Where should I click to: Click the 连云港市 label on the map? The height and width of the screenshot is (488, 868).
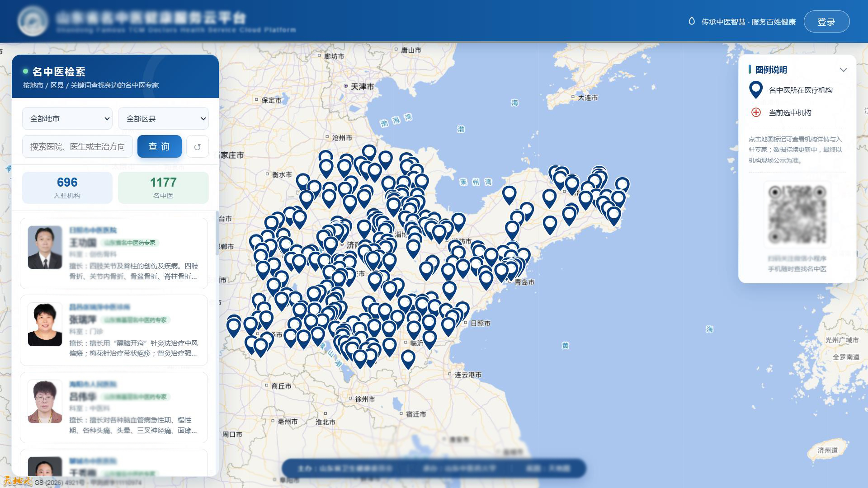(x=468, y=375)
